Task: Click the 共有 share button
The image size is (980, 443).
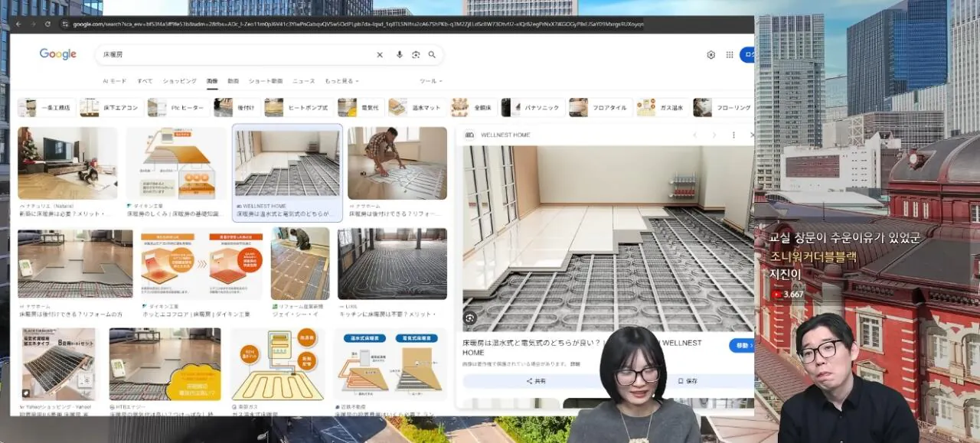Action: click(x=535, y=380)
